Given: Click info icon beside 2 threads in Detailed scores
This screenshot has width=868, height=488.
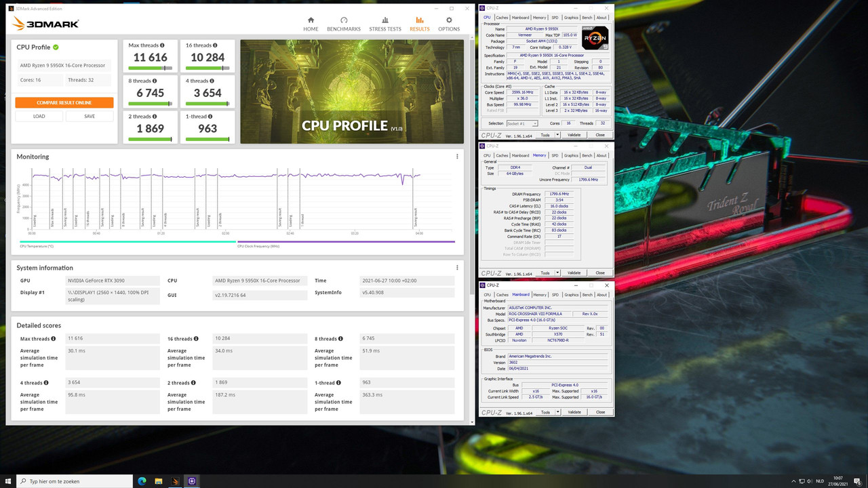Looking at the screenshot, I should click(193, 383).
